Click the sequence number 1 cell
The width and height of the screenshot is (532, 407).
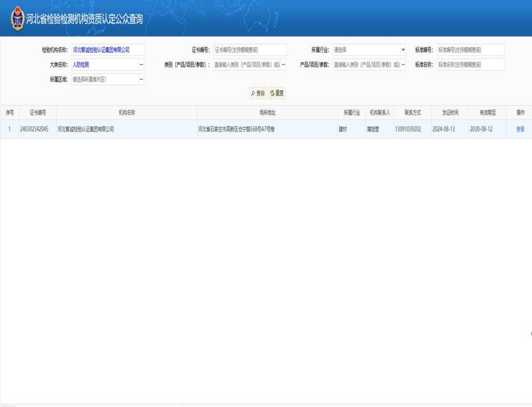pyautogui.click(x=9, y=129)
